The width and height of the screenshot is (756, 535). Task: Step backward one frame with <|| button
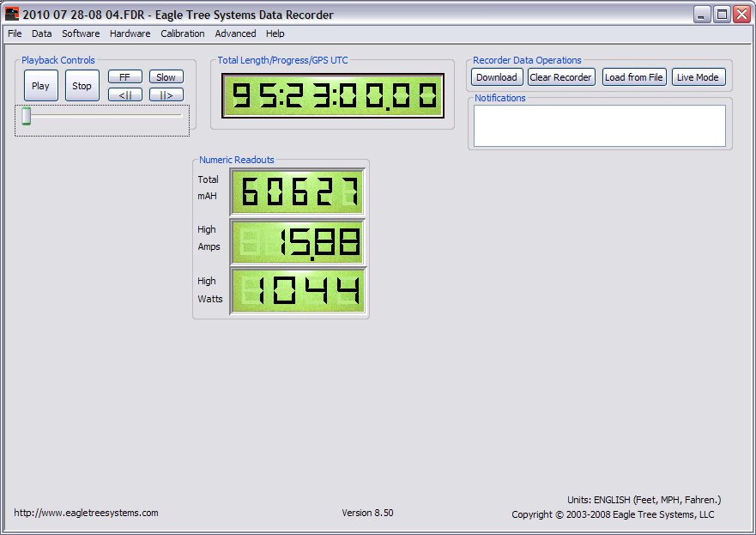click(124, 94)
